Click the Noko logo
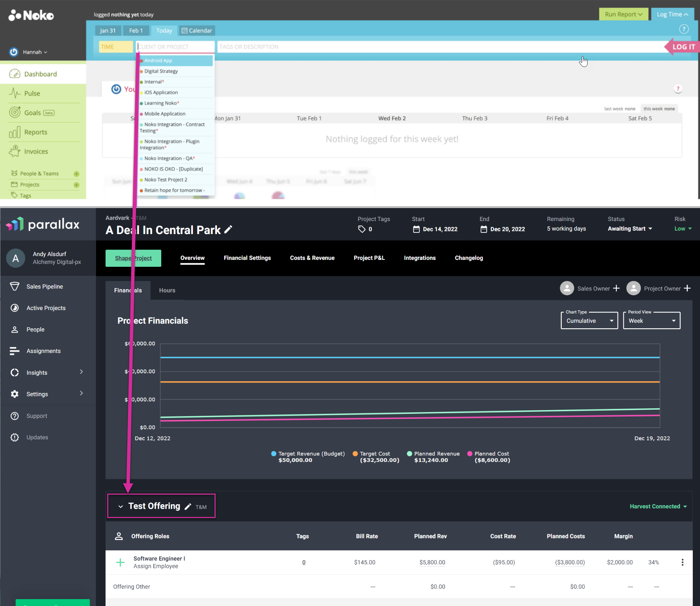This screenshot has width=700, height=606. [31, 15]
